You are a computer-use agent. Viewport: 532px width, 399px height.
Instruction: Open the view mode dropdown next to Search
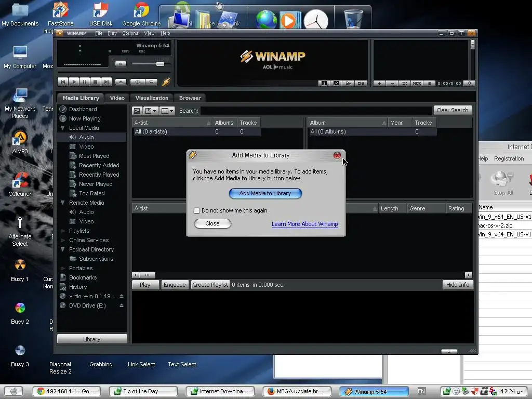click(151, 111)
